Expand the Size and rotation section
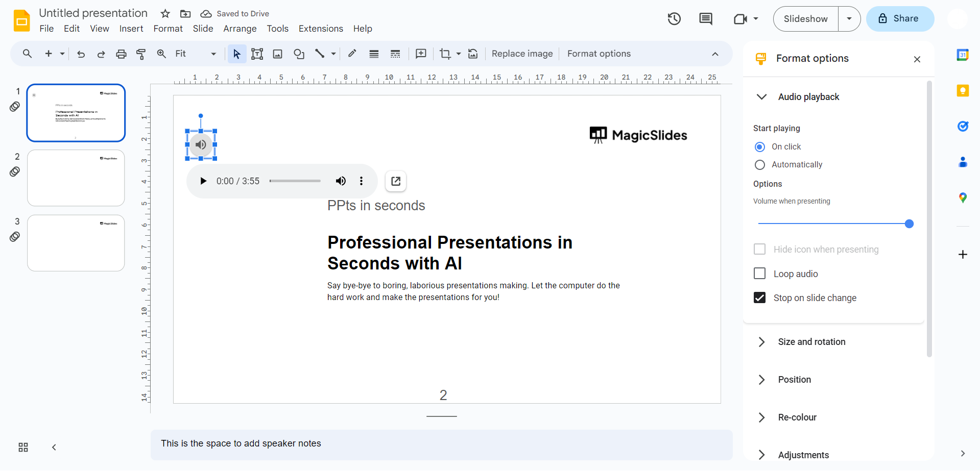The width and height of the screenshot is (980, 471). tap(811, 342)
